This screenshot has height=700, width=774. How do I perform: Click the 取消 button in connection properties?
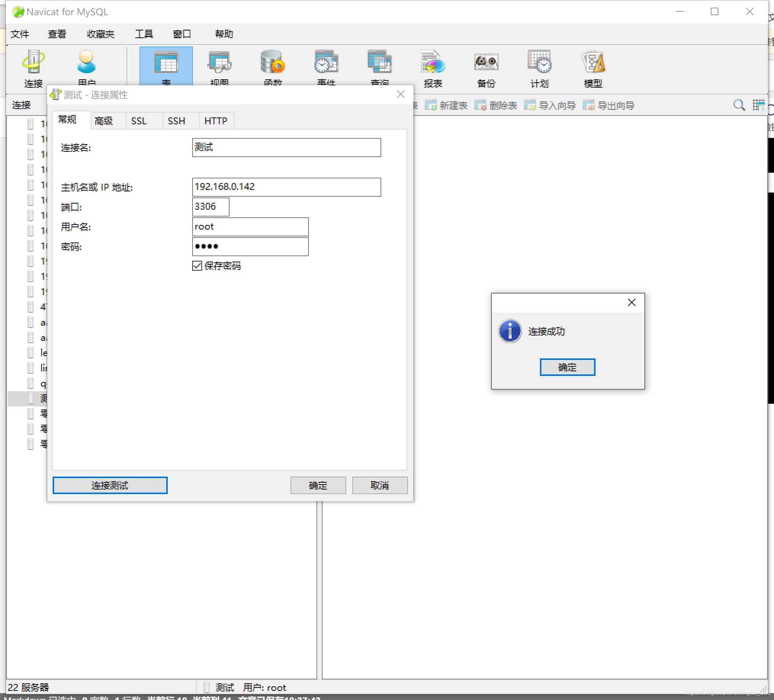pos(379,485)
